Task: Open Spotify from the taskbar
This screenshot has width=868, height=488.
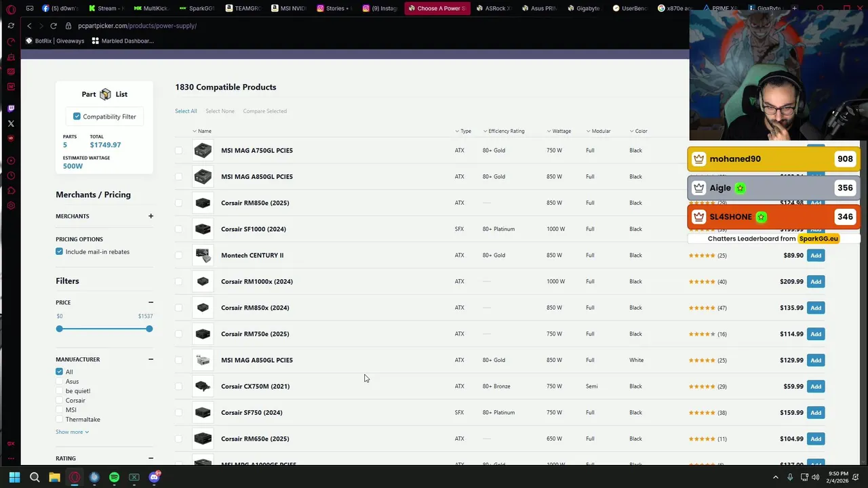Action: point(114,477)
